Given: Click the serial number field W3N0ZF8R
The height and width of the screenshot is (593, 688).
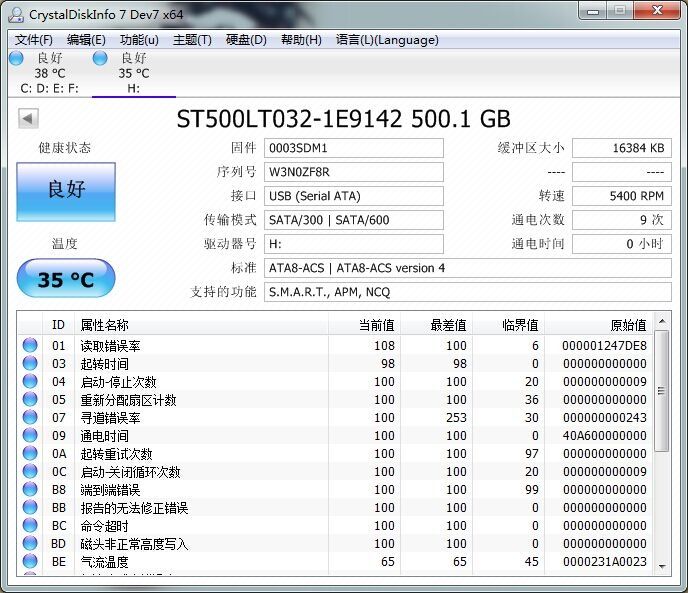Looking at the screenshot, I should pyautogui.click(x=354, y=172).
